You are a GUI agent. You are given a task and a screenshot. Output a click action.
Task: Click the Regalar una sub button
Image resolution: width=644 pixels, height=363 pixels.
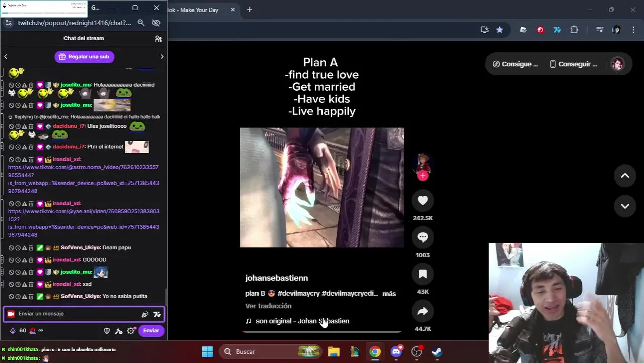[85, 57]
